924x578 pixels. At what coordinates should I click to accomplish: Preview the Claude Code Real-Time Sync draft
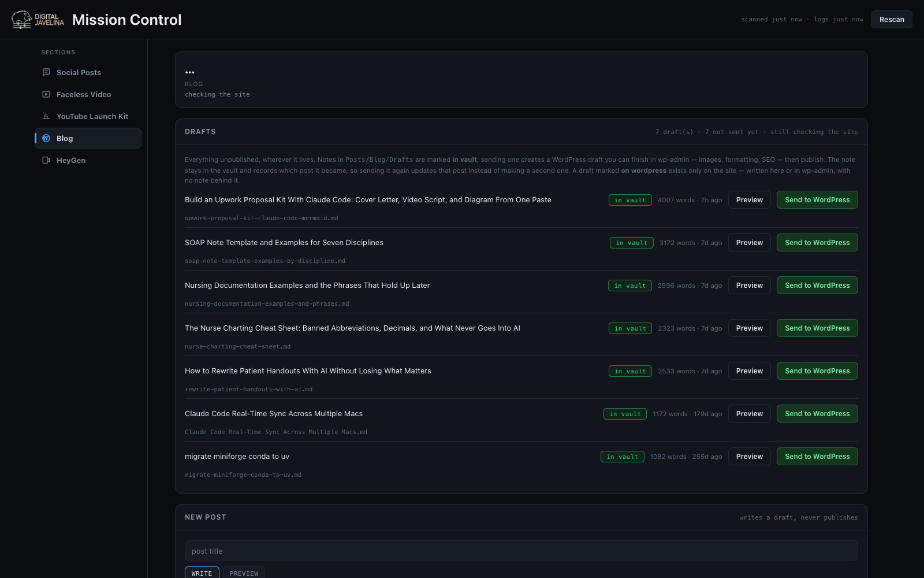point(749,414)
